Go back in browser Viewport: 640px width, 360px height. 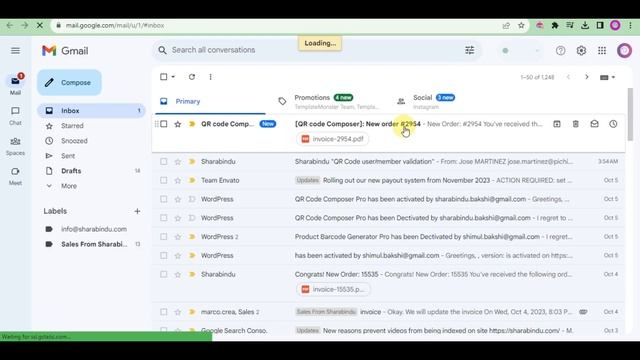(10, 25)
